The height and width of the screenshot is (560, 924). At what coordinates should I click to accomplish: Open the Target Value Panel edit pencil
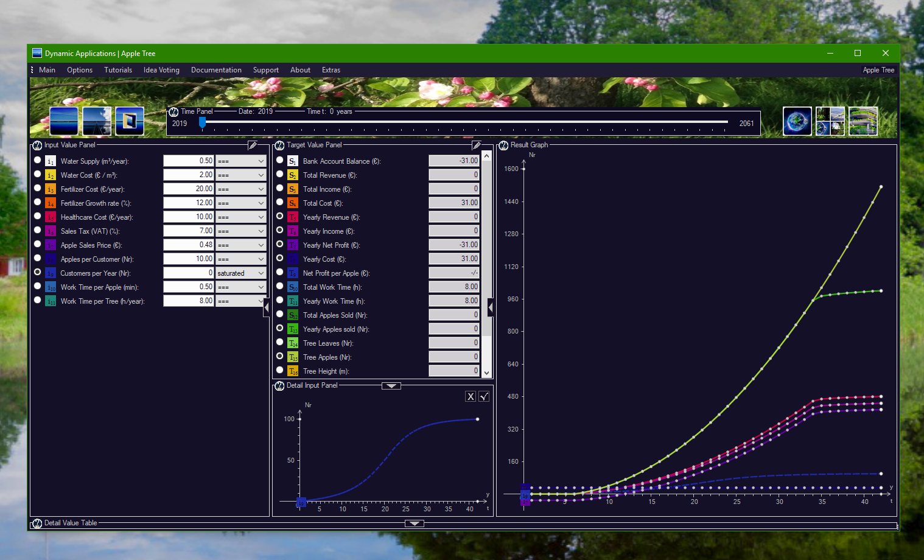click(476, 145)
